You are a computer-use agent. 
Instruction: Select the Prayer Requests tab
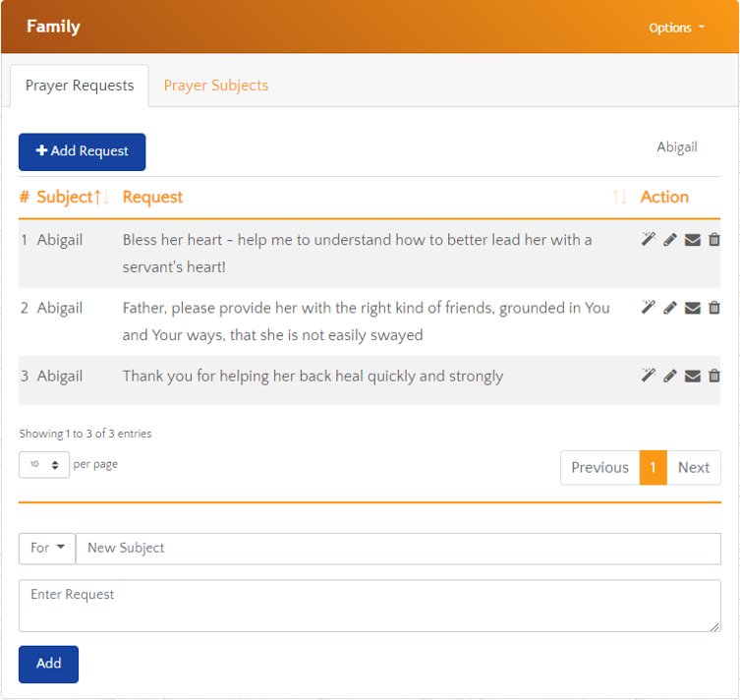point(80,86)
